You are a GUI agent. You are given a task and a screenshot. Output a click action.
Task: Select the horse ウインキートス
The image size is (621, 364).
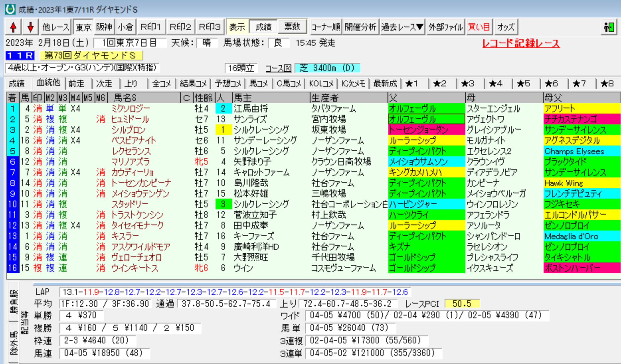click(134, 268)
